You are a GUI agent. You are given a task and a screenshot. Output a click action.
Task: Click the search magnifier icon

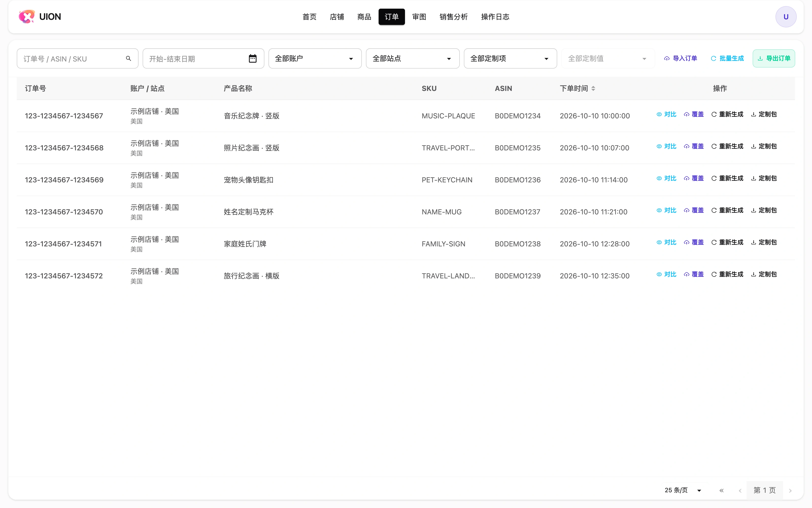pos(128,58)
